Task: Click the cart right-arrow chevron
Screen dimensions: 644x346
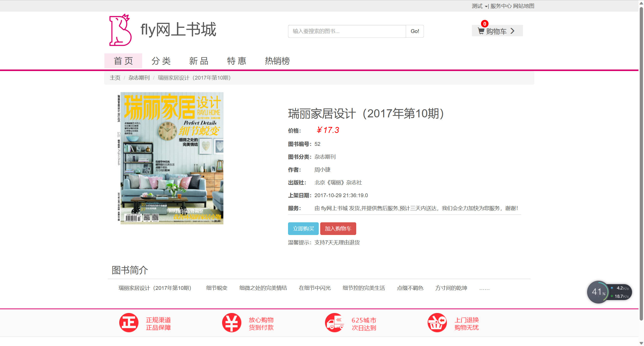Action: coord(512,31)
